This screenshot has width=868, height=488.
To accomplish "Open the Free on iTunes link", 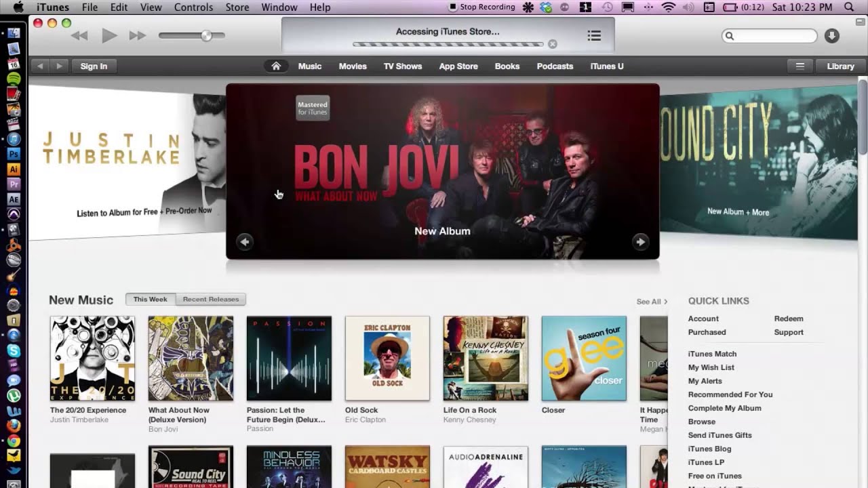I will coord(715,476).
